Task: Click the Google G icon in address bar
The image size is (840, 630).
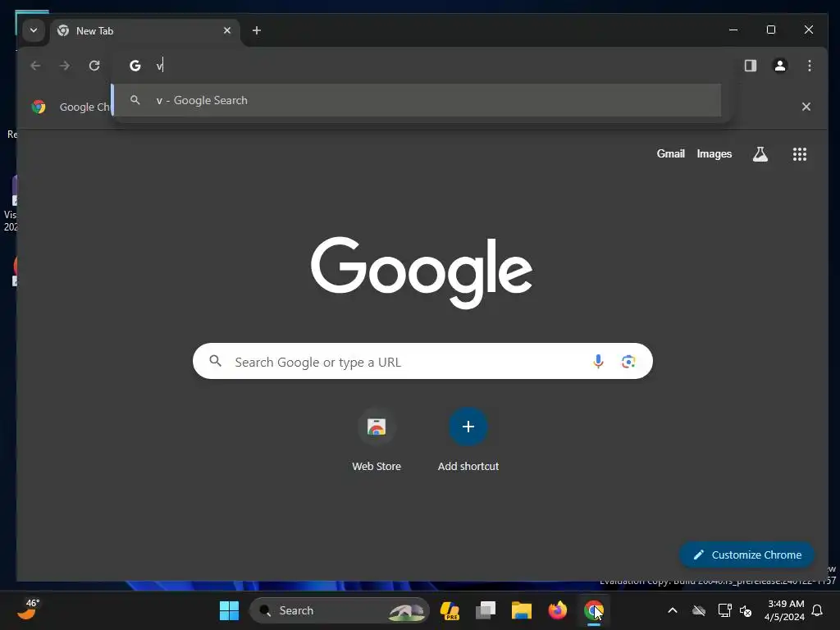Action: pos(135,66)
